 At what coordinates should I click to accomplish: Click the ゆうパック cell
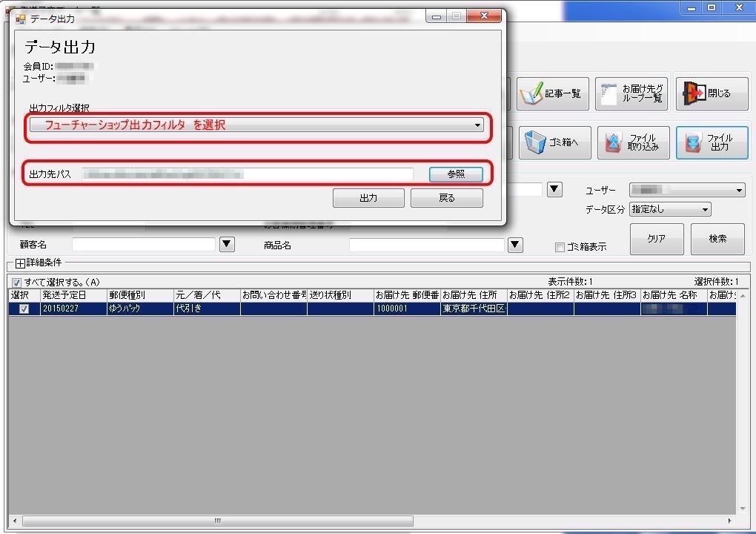tap(140, 309)
